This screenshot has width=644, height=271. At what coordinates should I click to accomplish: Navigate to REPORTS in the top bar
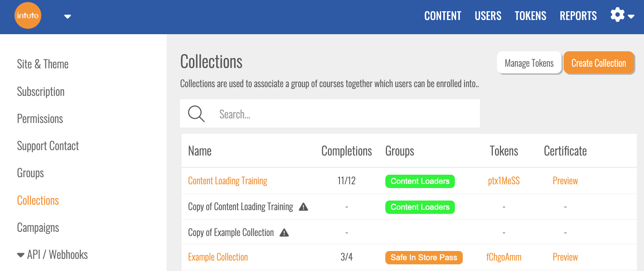(578, 16)
